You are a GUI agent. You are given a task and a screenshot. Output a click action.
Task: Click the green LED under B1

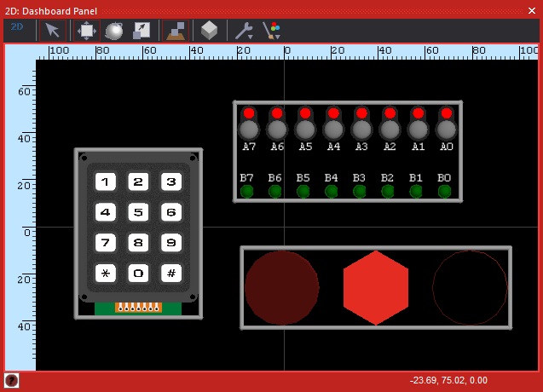[x=416, y=192]
